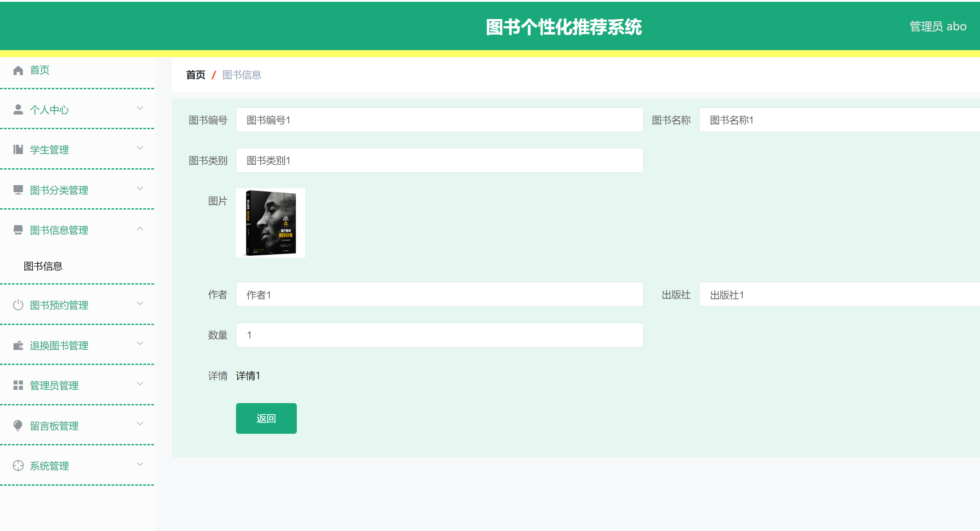Viewport: 980px width, 531px height.
Task: Expand the 个人中心 menu section
Action: pyautogui.click(x=141, y=108)
